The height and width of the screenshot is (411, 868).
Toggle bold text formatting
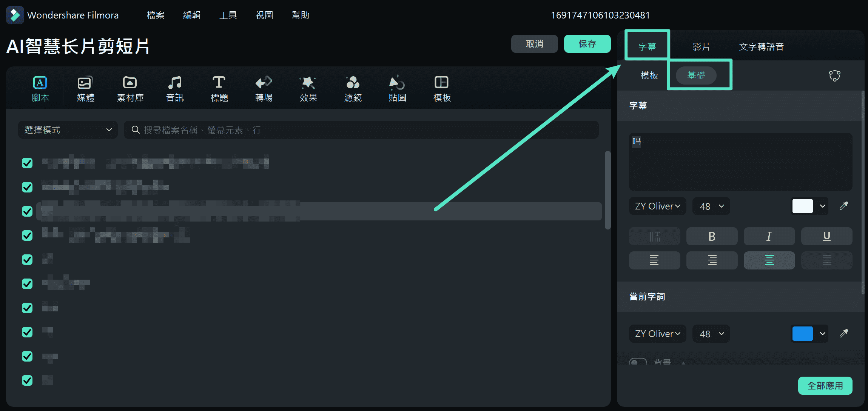[x=712, y=236]
